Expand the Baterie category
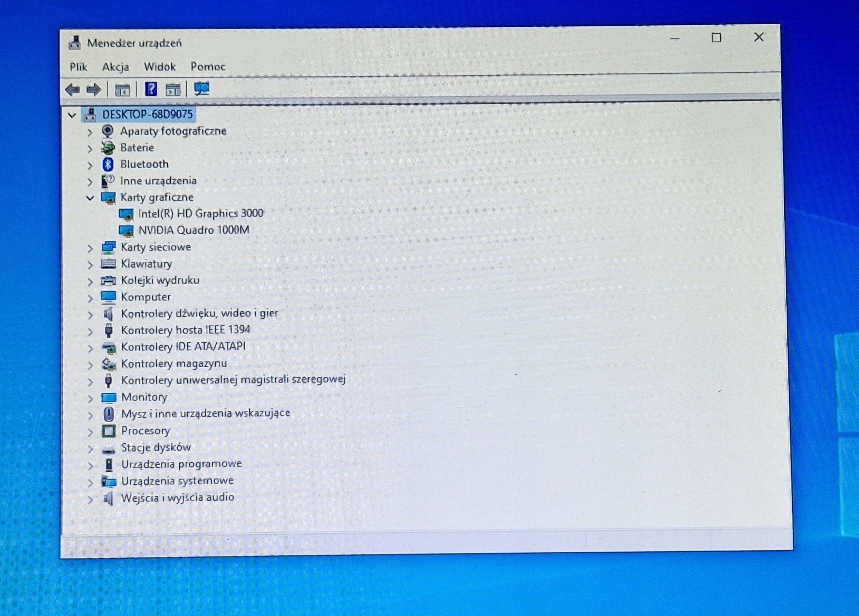The width and height of the screenshot is (859, 616). click(x=90, y=149)
